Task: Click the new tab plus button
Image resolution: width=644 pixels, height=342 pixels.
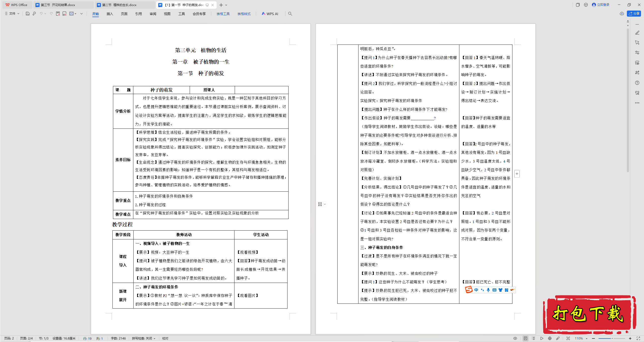Action: pos(221,5)
